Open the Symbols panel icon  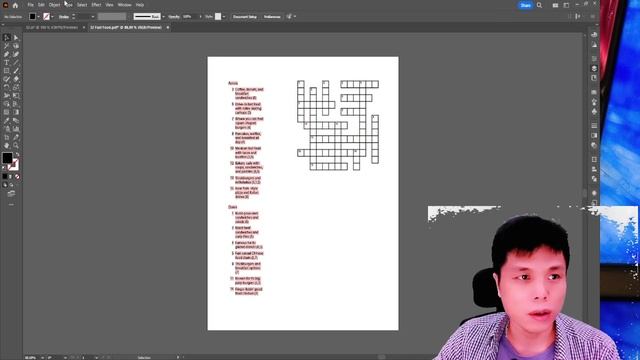click(594, 111)
